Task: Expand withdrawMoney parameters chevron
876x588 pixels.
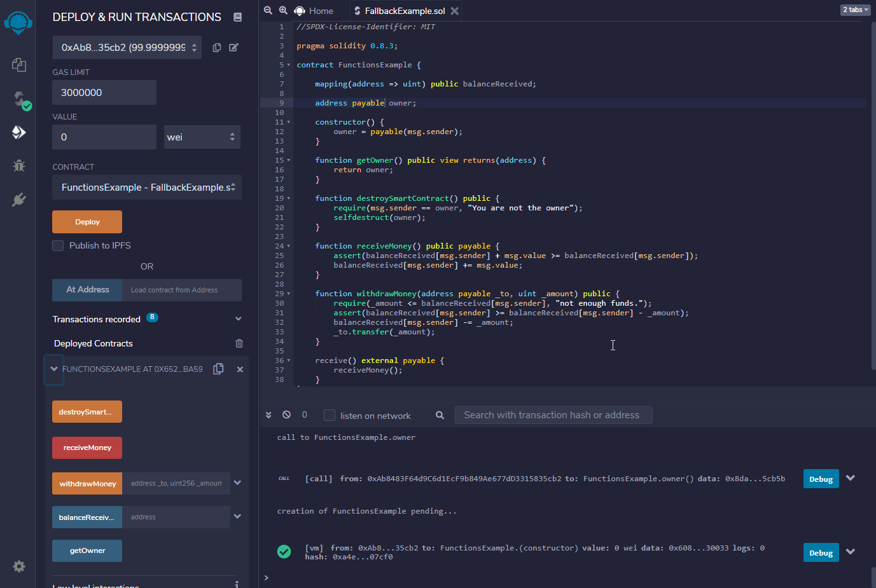Action: tap(237, 483)
